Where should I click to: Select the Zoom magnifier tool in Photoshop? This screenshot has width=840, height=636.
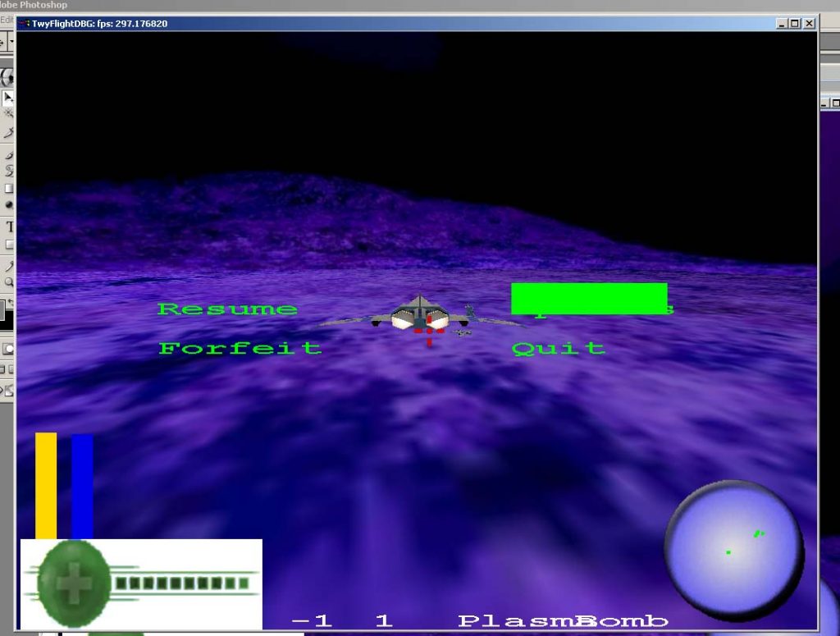[x=9, y=281]
